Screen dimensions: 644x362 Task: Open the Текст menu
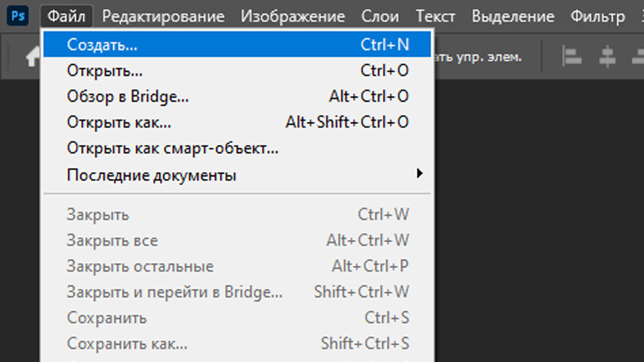pyautogui.click(x=435, y=17)
